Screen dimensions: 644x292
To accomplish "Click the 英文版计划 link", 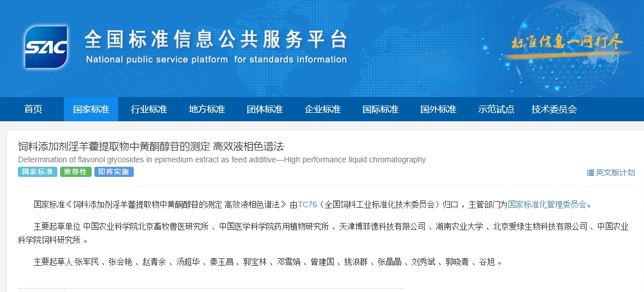I will (615, 172).
